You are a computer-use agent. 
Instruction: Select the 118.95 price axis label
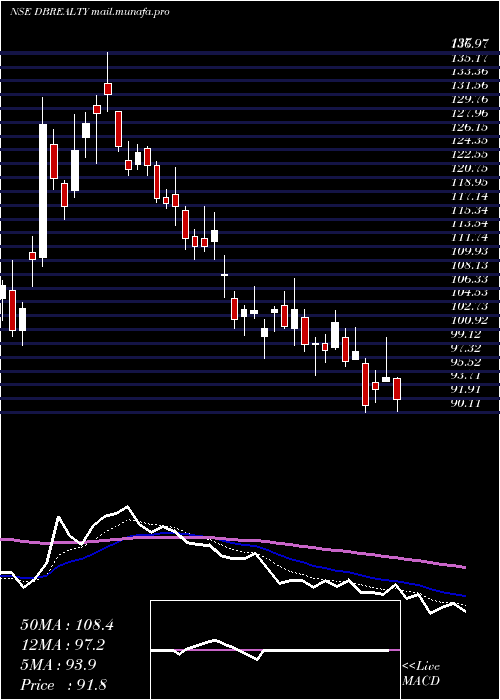[x=469, y=183]
